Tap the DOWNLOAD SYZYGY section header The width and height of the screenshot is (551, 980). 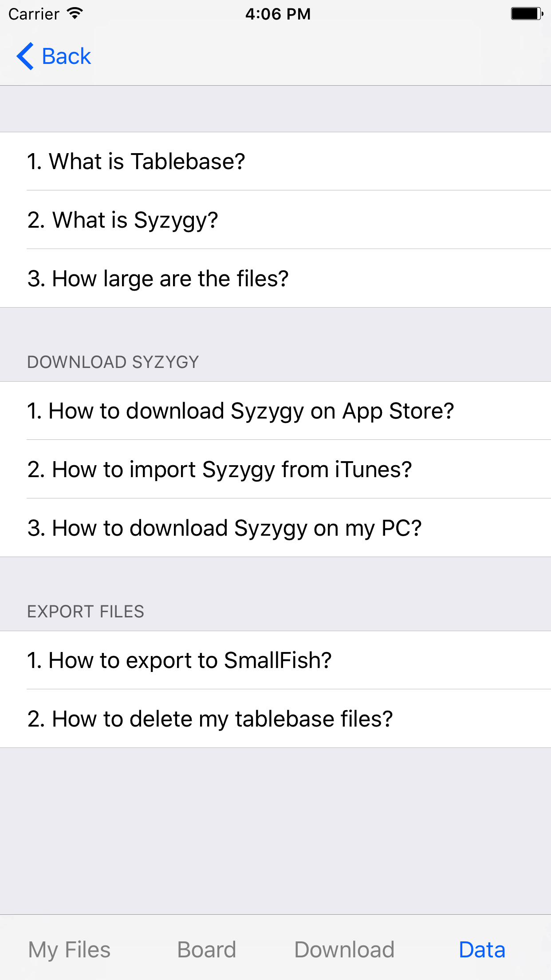click(x=114, y=362)
